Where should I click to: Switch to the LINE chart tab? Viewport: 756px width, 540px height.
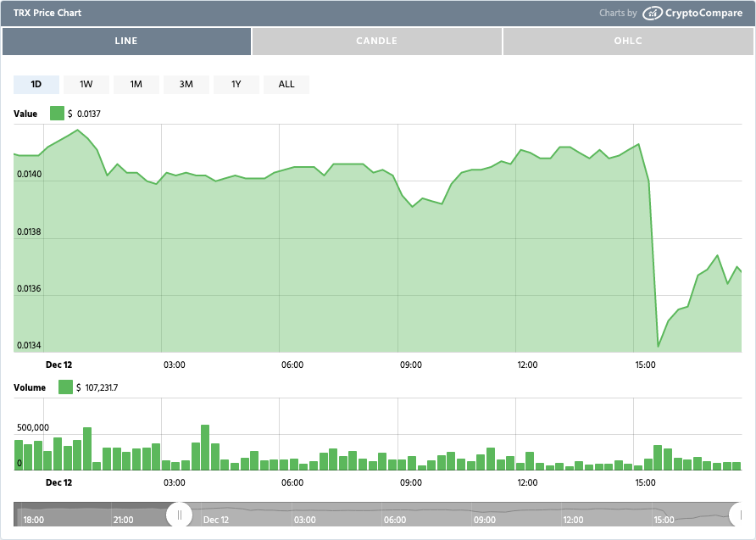point(126,41)
